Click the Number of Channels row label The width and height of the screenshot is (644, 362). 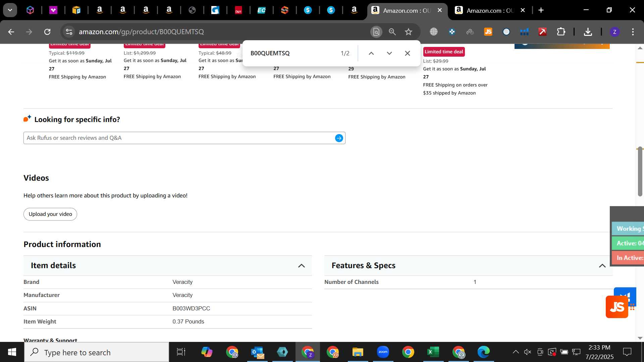[x=351, y=282]
